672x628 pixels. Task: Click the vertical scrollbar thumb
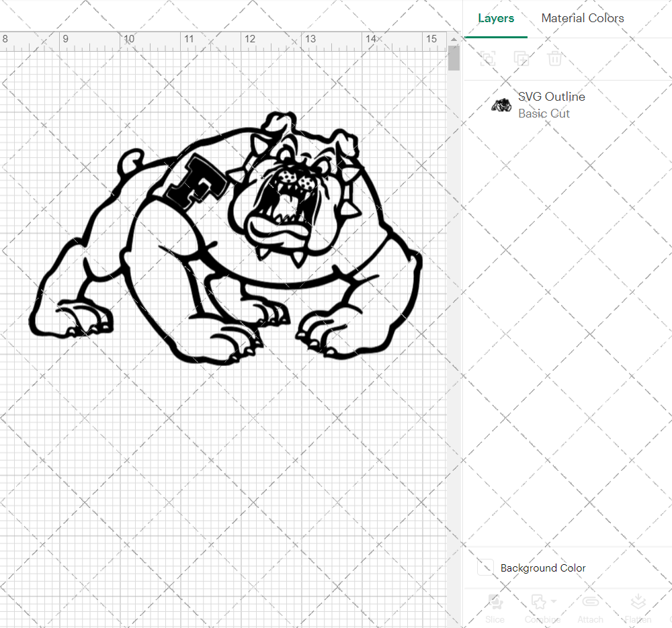454,58
